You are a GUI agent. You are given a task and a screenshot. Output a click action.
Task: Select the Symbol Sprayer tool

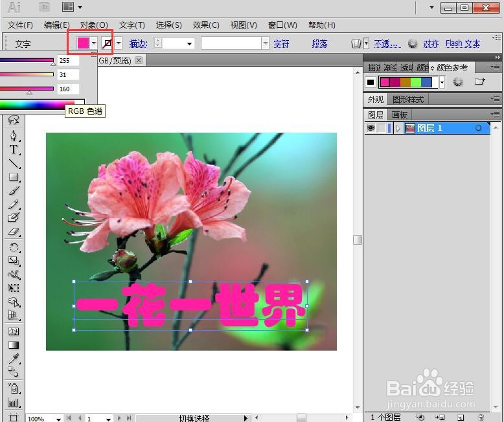14,388
